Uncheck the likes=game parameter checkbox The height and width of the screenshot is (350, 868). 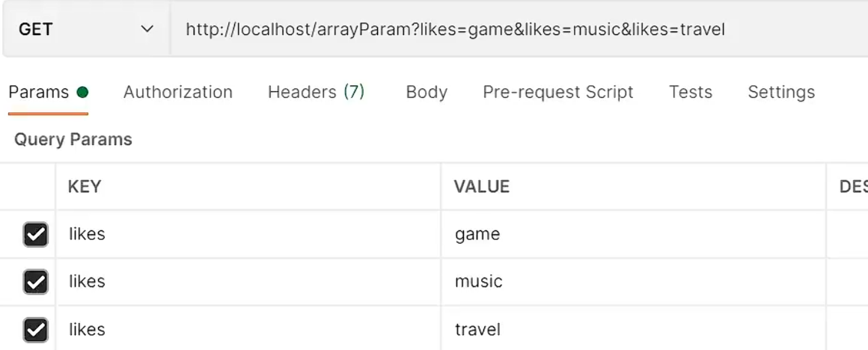35,234
